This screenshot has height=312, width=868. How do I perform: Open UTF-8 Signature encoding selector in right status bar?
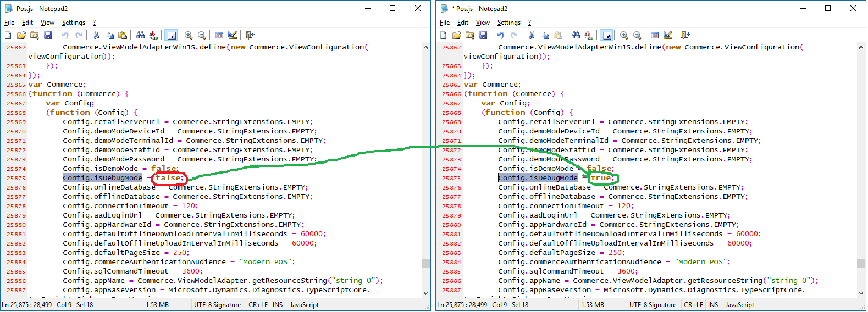tap(653, 305)
